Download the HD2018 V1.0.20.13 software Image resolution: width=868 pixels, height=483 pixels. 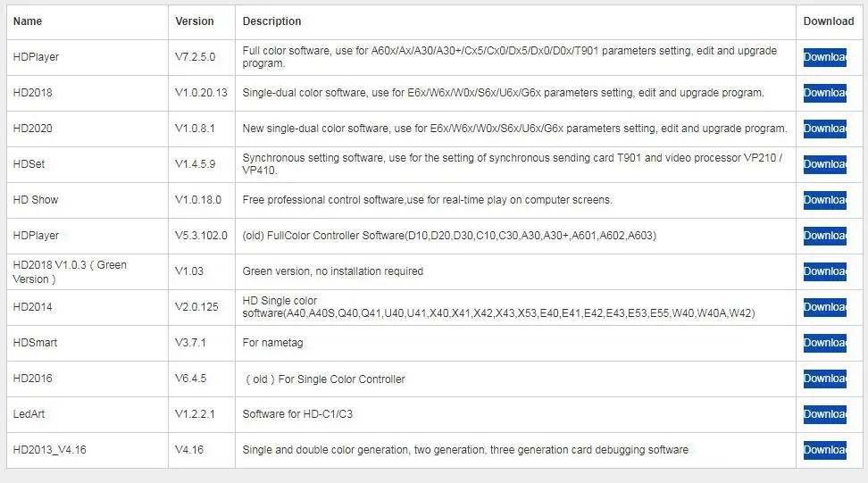click(824, 93)
